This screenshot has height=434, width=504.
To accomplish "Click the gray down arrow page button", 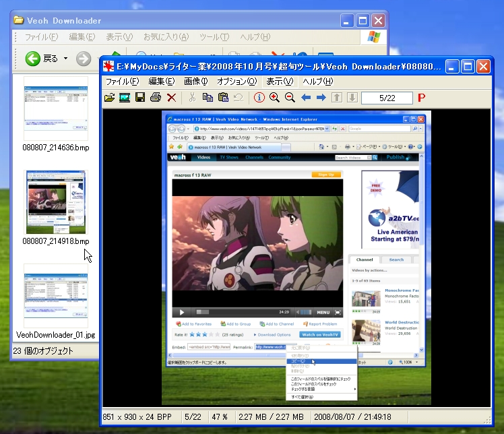I will click(x=352, y=98).
